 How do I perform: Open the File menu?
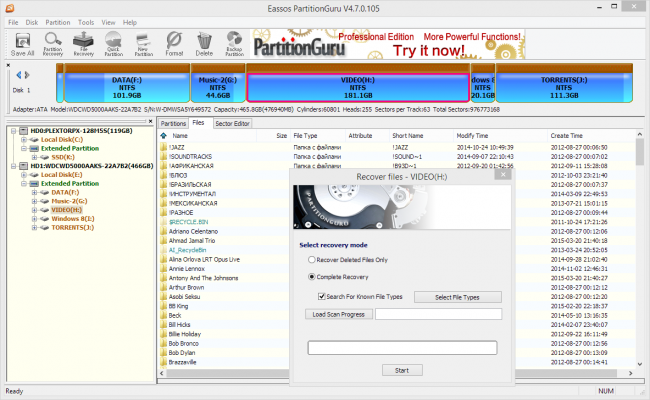point(13,22)
